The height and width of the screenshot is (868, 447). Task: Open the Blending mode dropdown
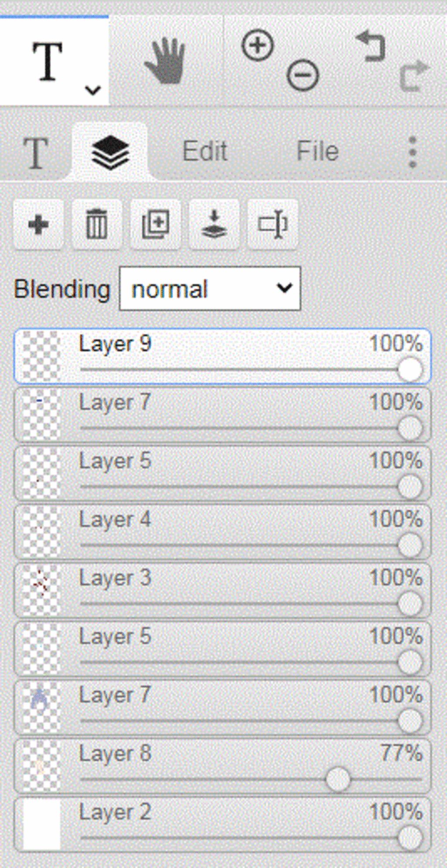tap(210, 289)
